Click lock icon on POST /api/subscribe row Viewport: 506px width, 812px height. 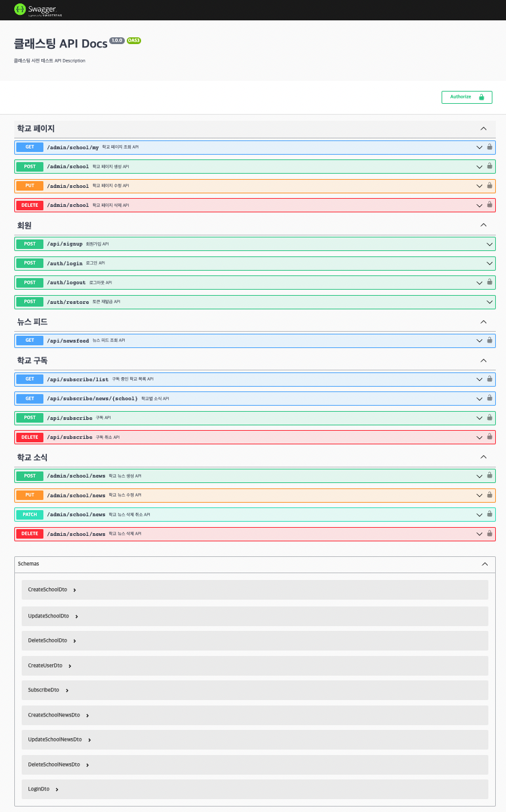[490, 417]
